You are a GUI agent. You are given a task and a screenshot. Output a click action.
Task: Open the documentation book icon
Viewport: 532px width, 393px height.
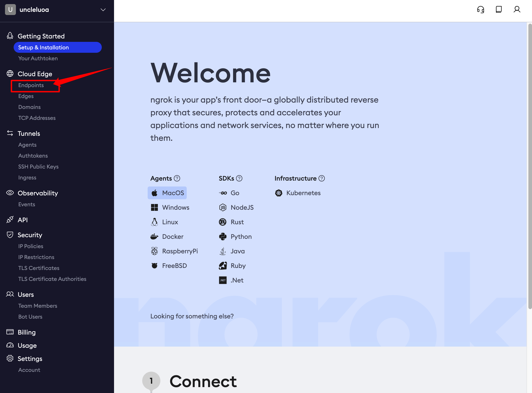[499, 10]
